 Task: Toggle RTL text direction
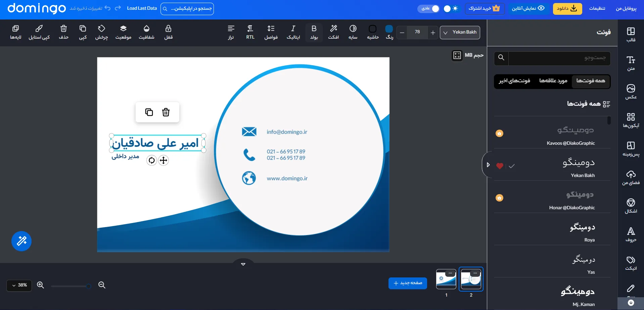click(250, 32)
